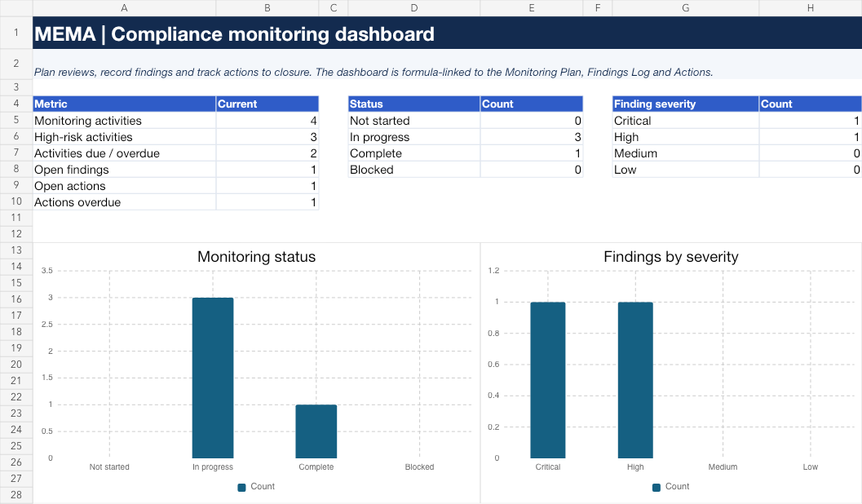The width and height of the screenshot is (862, 504).
Task: Select 'Complete' status cell
Action: coord(414,153)
